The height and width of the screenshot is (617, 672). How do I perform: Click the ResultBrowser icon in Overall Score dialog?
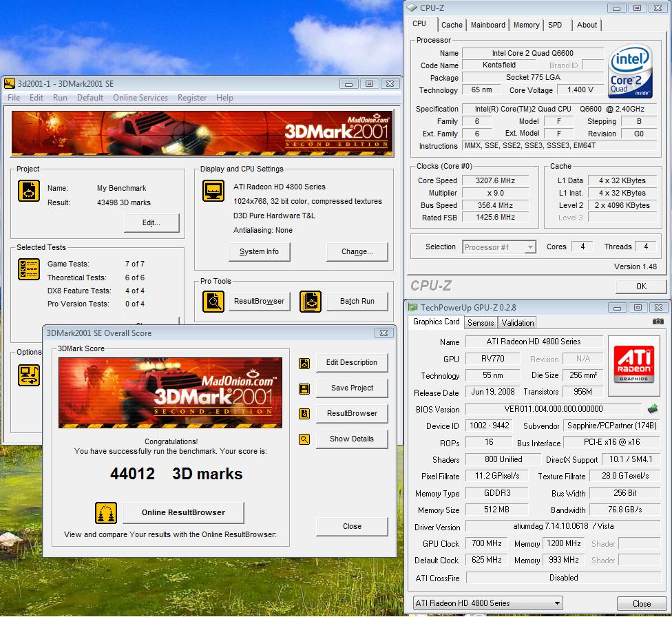tap(304, 414)
